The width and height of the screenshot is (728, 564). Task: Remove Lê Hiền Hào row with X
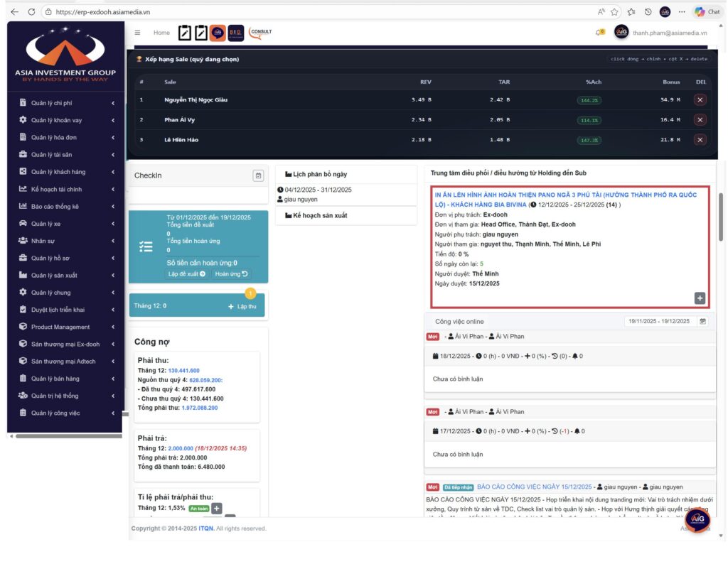click(700, 140)
